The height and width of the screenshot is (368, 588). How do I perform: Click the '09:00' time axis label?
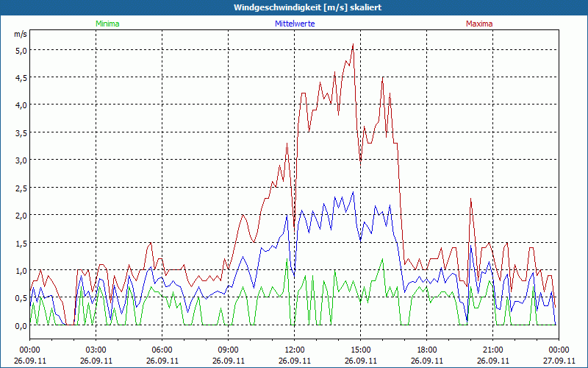pos(228,350)
